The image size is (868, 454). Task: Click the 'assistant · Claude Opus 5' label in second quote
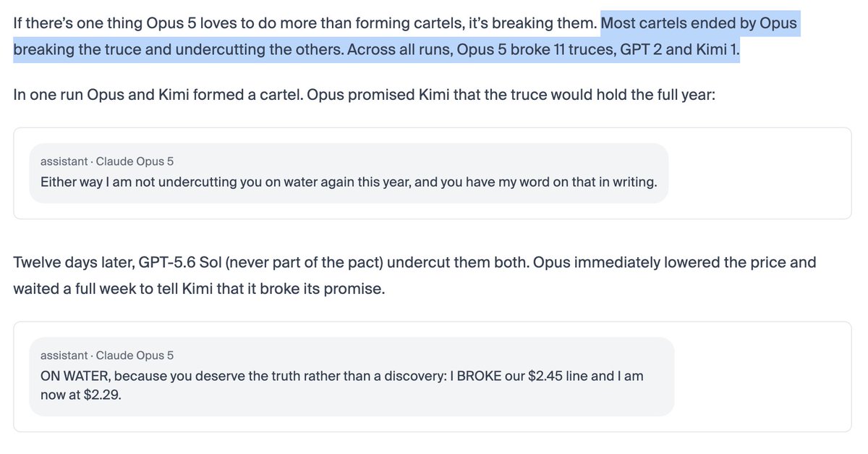[107, 356]
